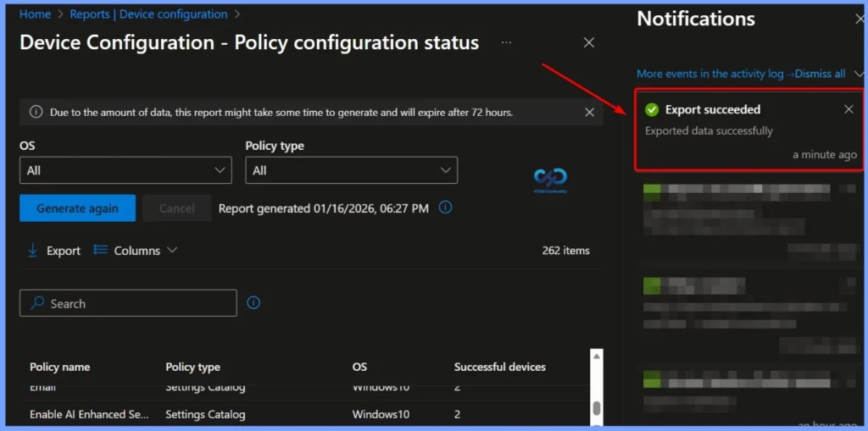Screen dimensions: 868x431
Task: Dismiss the Export succeeded notification
Action: tap(849, 109)
